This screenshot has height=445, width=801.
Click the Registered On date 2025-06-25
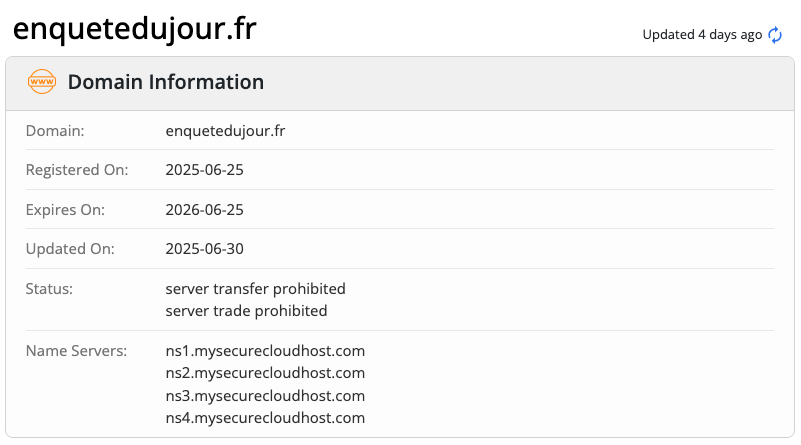[204, 170]
